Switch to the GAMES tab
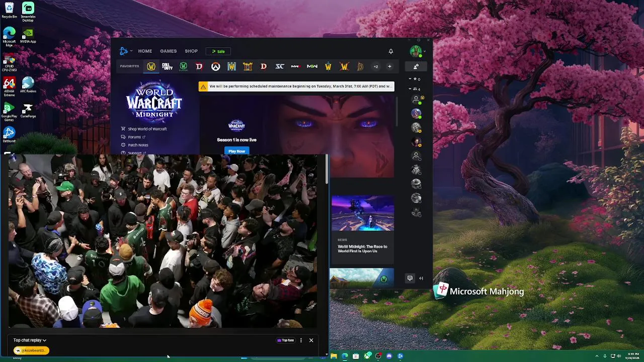Screen dimensions: 644x362 168,51
